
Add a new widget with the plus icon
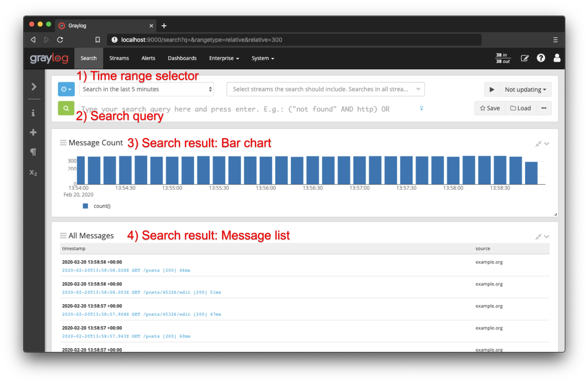(x=33, y=132)
